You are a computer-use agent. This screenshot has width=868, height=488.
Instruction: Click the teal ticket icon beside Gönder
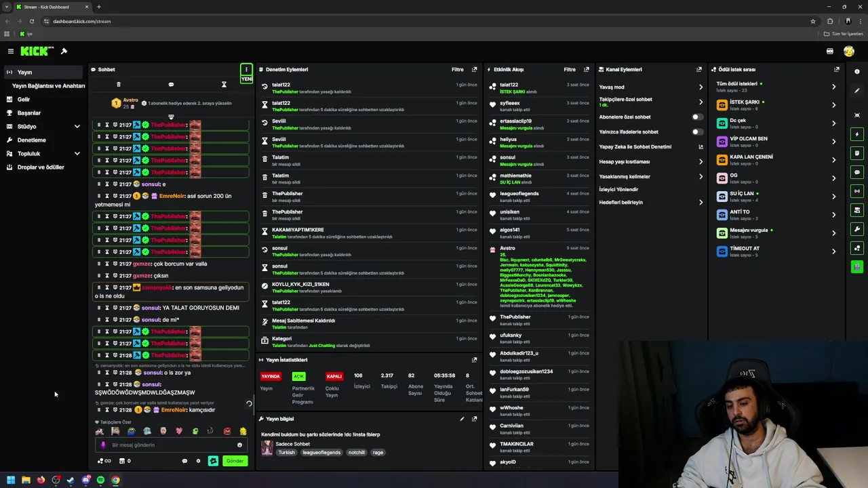pyautogui.click(x=213, y=461)
